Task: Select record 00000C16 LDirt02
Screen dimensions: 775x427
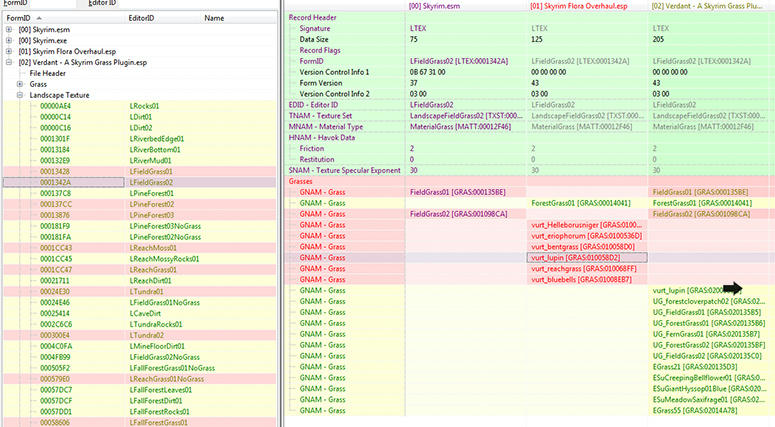Action: [x=139, y=128]
